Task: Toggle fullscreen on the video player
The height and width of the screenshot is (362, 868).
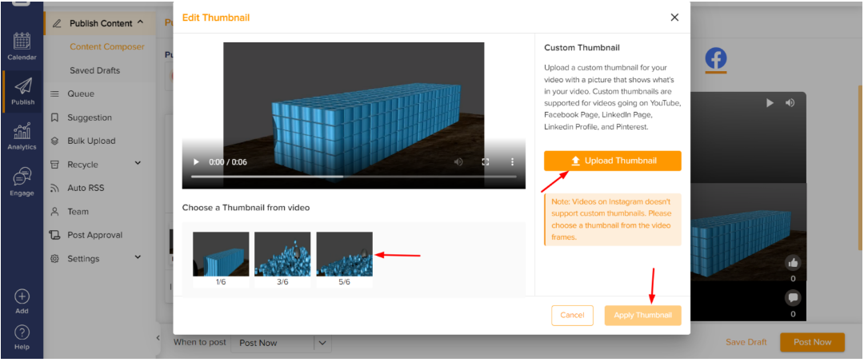Action: (485, 161)
